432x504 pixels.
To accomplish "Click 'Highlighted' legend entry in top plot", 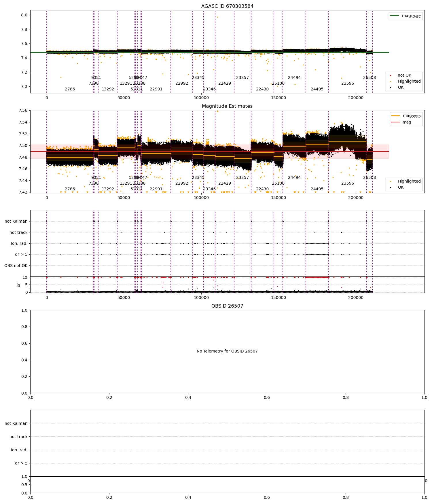I will point(406,82).
